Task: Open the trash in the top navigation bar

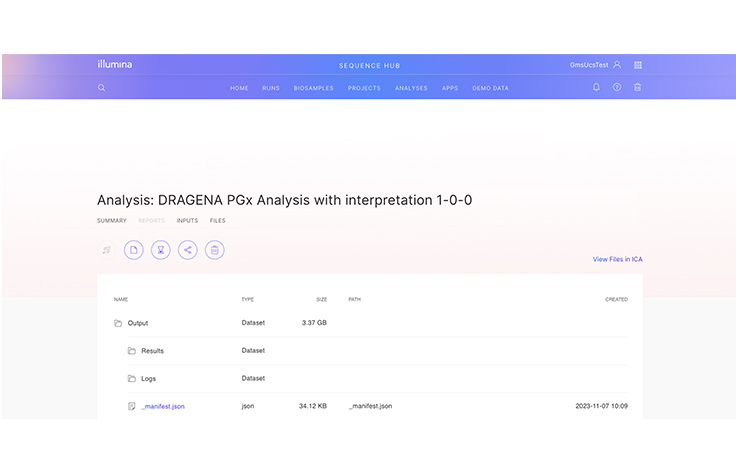Action: click(638, 88)
